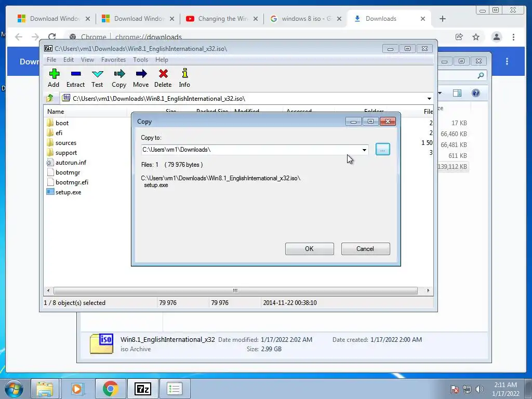This screenshot has height=399, width=532.
Task: Click the horizontal scrollbar in 7-Zip list
Action: click(x=235, y=291)
